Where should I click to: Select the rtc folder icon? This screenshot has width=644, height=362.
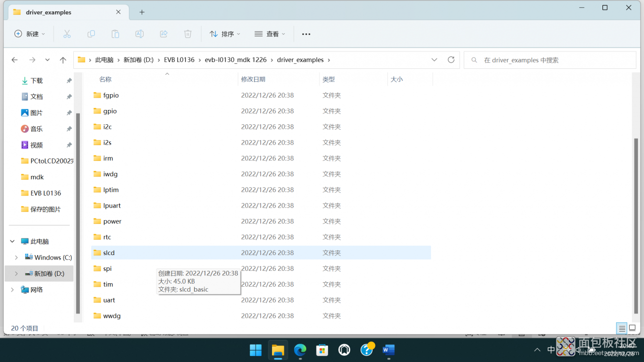coord(97,237)
